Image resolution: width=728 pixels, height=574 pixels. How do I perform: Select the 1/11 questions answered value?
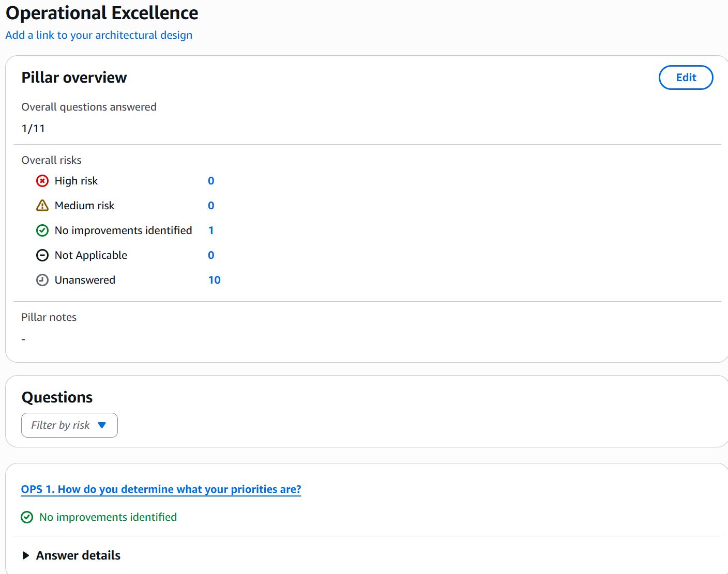click(33, 129)
